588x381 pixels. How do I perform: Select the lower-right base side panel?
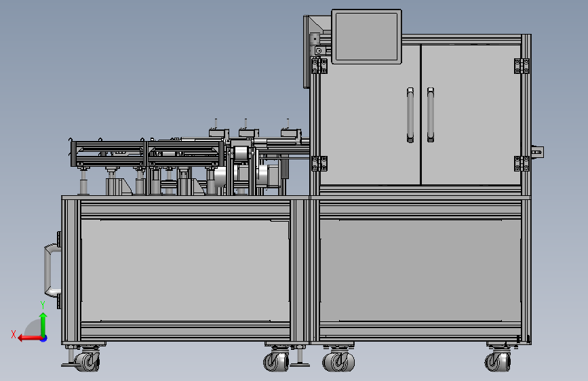click(x=420, y=270)
